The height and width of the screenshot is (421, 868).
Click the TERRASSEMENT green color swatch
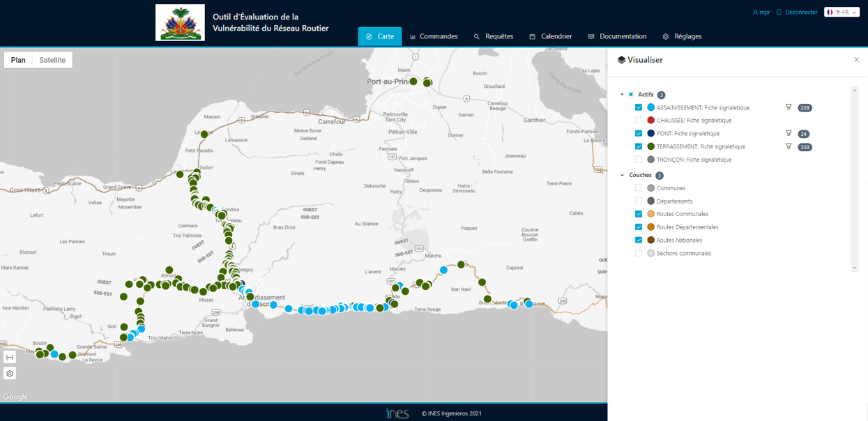pos(650,146)
